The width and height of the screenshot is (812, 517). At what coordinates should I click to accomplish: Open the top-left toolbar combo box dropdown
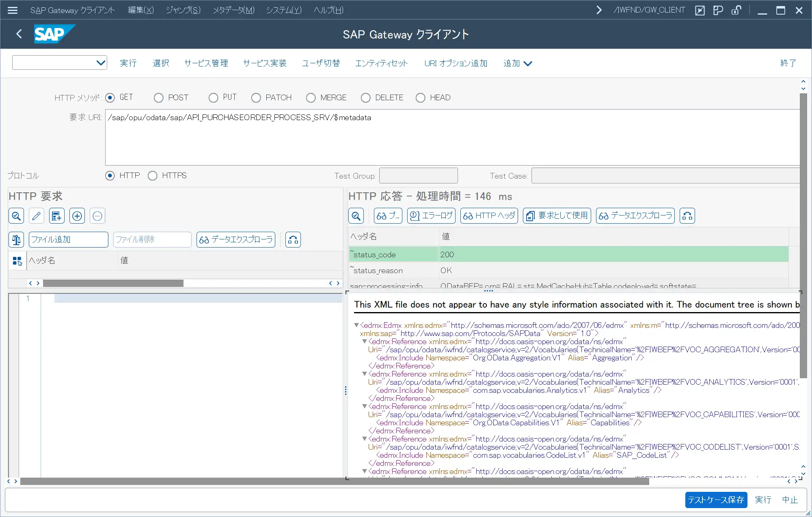tap(101, 63)
